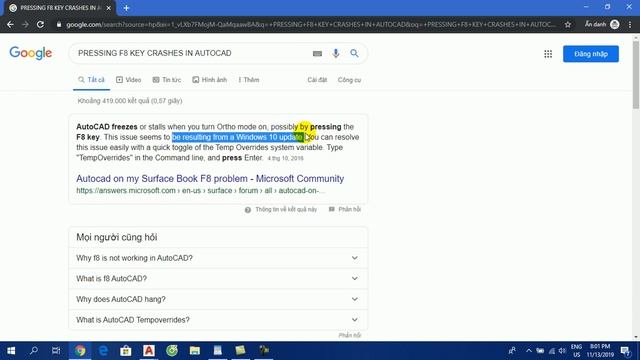Open the Action Center notifications
The height and width of the screenshot is (360, 640).
pos(625,351)
